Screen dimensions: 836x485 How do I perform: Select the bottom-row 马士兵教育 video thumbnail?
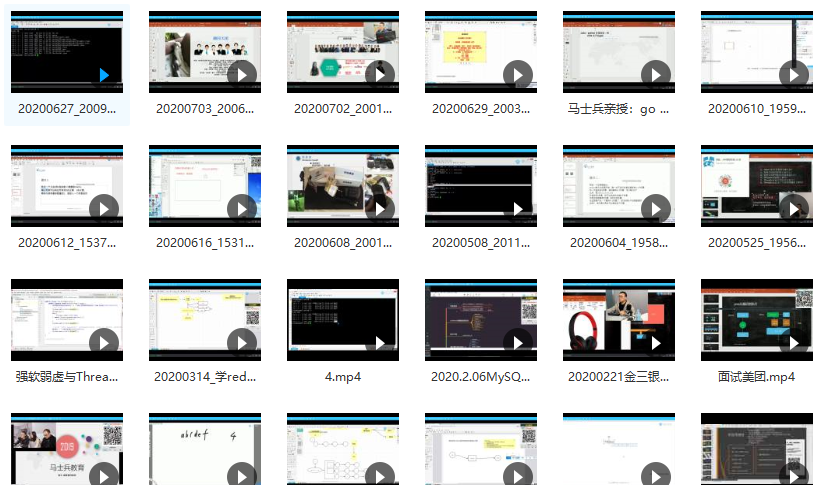click(x=67, y=448)
